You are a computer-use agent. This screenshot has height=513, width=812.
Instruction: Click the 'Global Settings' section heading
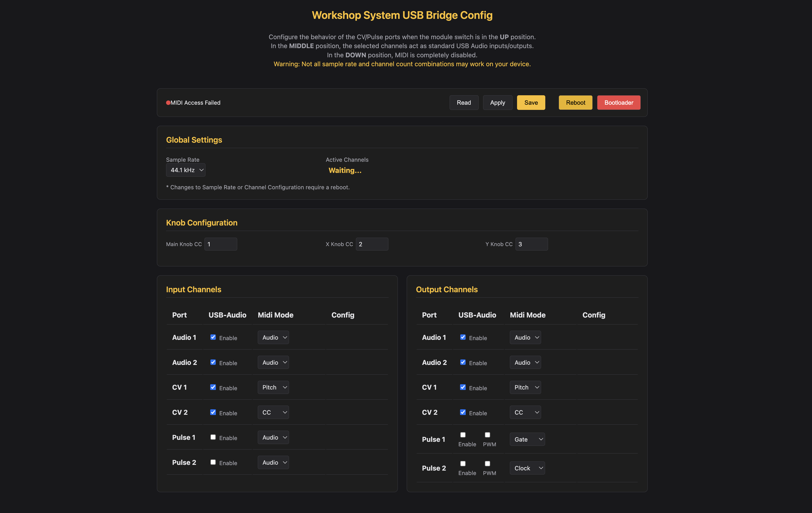coord(194,140)
